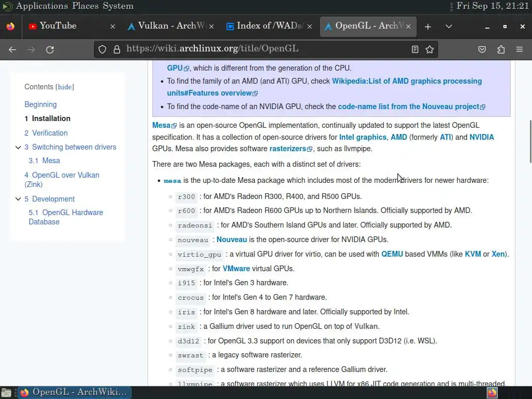Viewport: 532px width, 399px height.
Task: Follow the QEMU link
Action: tap(392, 254)
